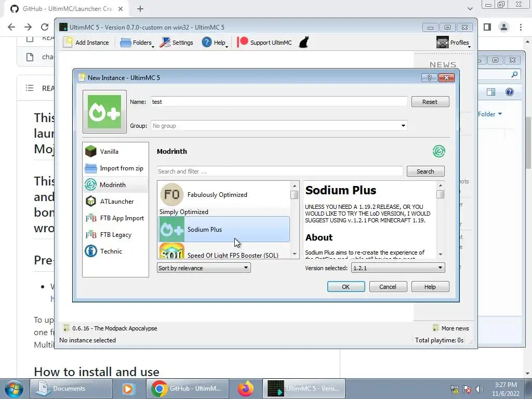
Task: Select Fabulously Optimized modpack
Action: pyautogui.click(x=224, y=195)
